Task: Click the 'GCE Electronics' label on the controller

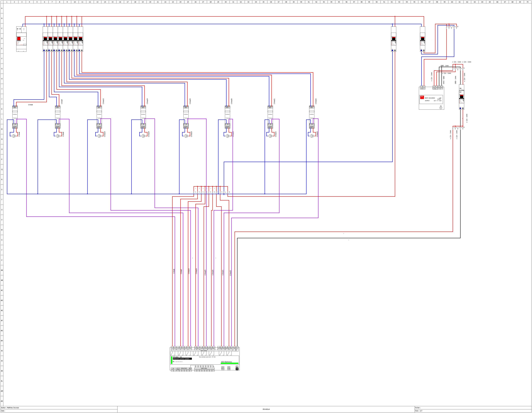Action: pyautogui.click(x=226, y=362)
